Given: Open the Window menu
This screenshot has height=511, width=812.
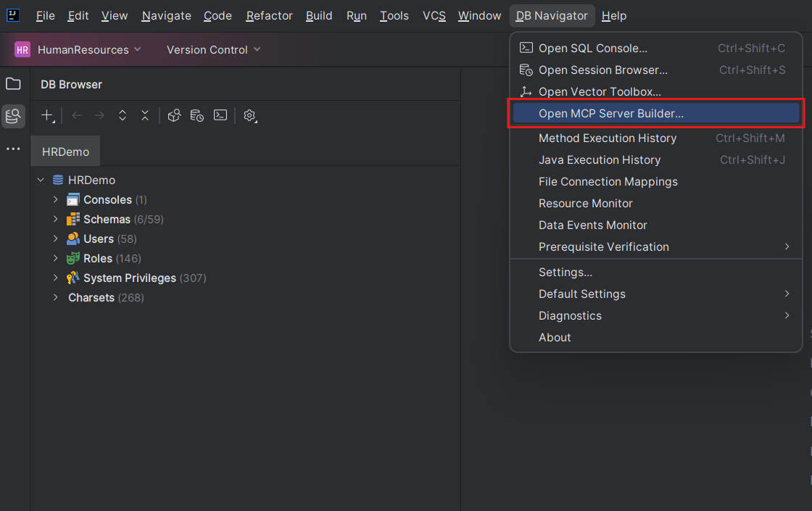Looking at the screenshot, I should pos(479,16).
